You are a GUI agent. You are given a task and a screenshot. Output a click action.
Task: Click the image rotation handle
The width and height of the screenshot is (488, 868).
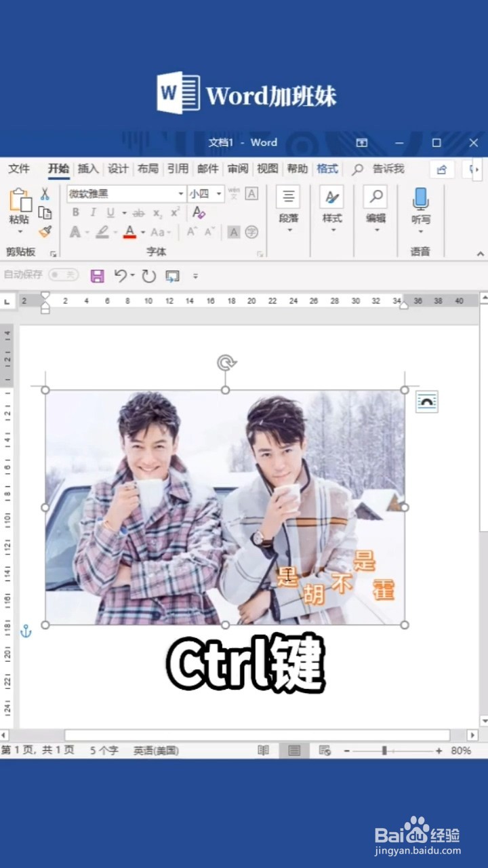pyautogui.click(x=226, y=363)
